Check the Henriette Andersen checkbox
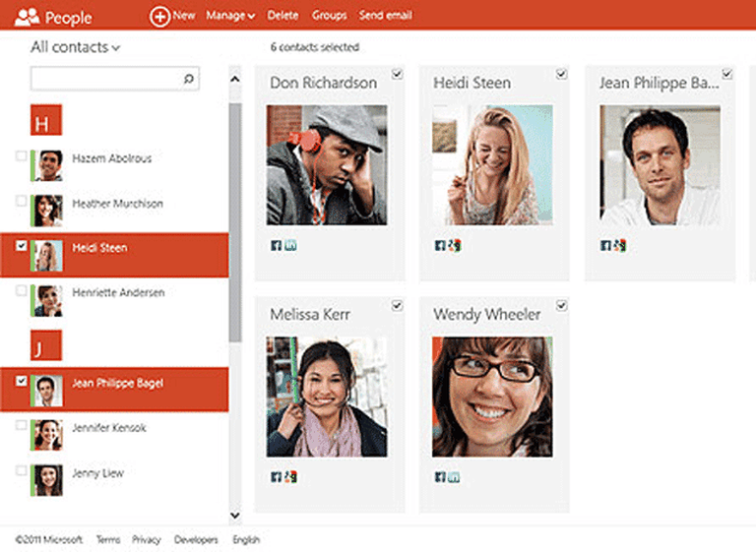Viewport: 756px width, 552px height. (x=21, y=290)
